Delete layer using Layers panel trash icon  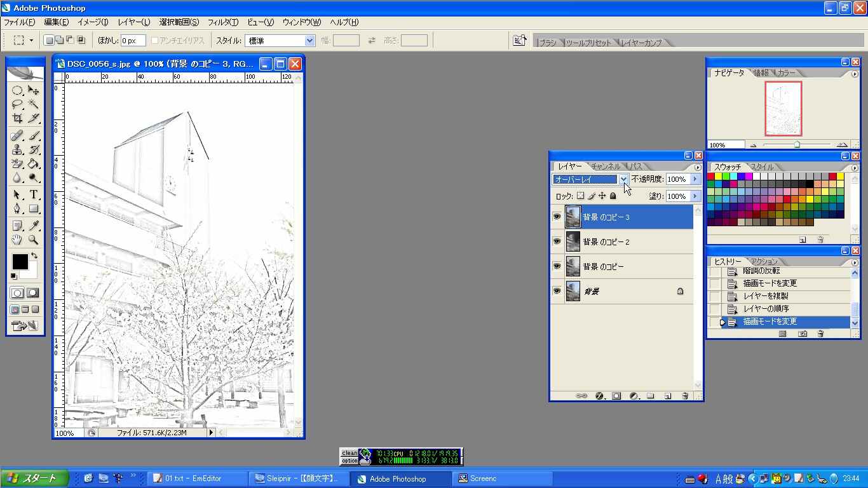point(685,396)
